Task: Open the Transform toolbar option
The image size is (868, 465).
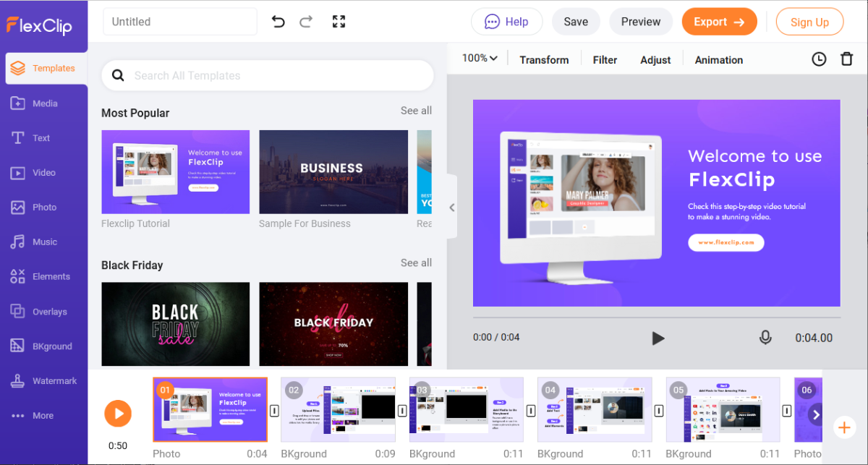Action: pos(544,59)
